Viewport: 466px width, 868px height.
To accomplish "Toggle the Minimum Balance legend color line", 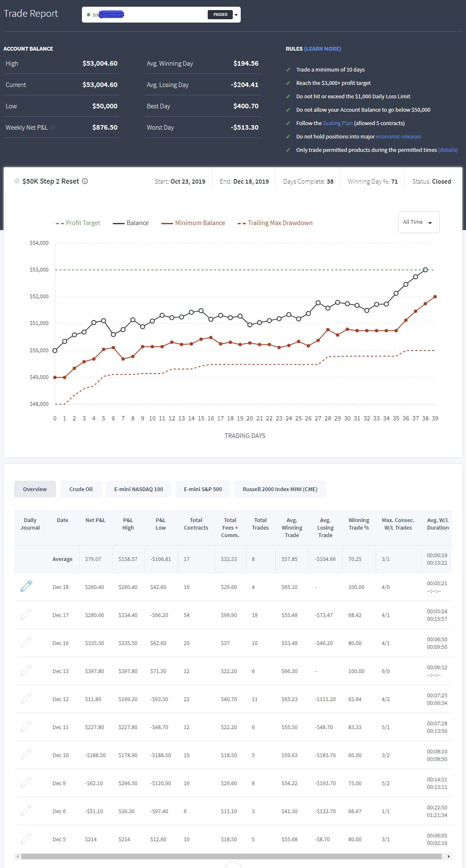I will (167, 223).
